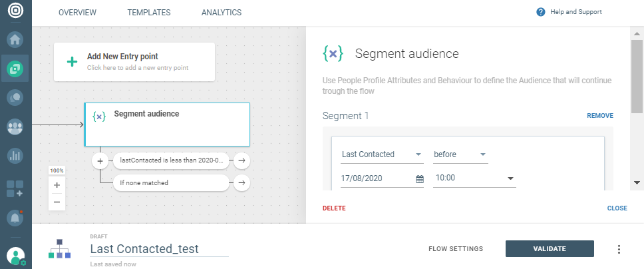The height and width of the screenshot is (269, 644).
Task: Click the arrow next to lastContacted condition
Action: pos(241,160)
